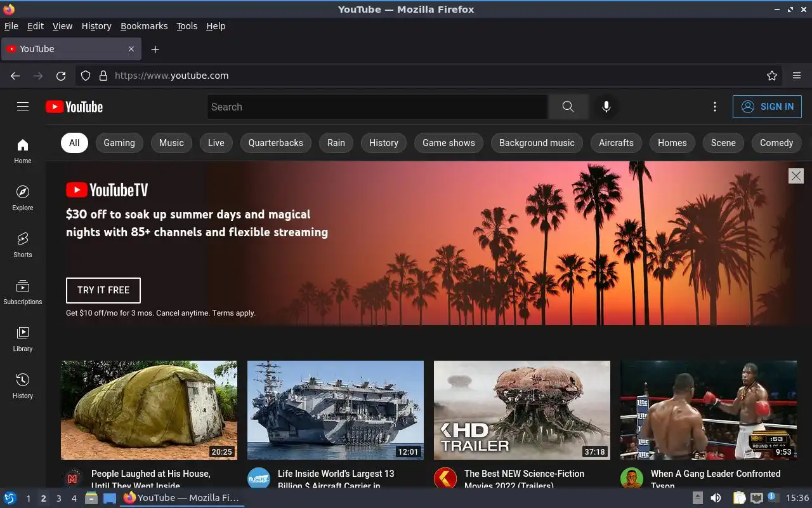Open Firefox application hamburger menu
The height and width of the screenshot is (508, 812).
797,76
